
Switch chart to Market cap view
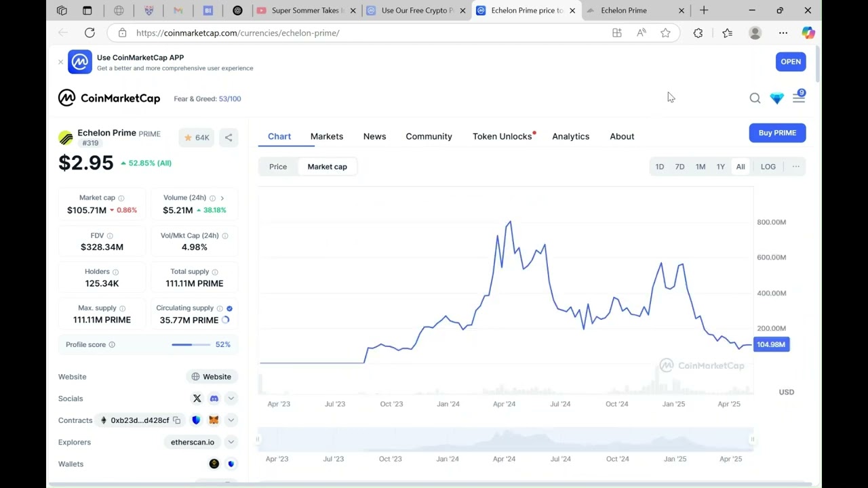coord(327,167)
